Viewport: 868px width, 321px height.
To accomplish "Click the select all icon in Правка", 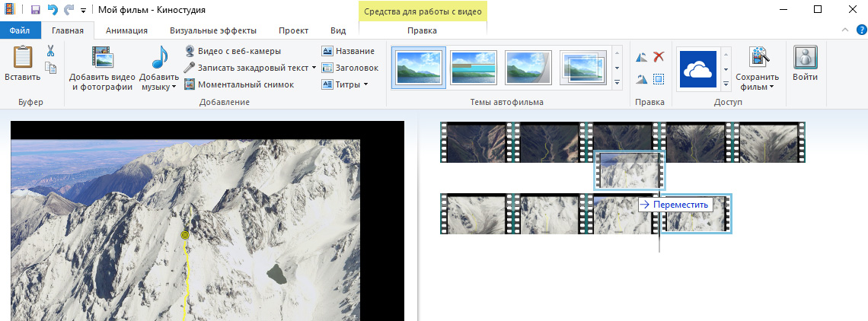I will pos(659,79).
